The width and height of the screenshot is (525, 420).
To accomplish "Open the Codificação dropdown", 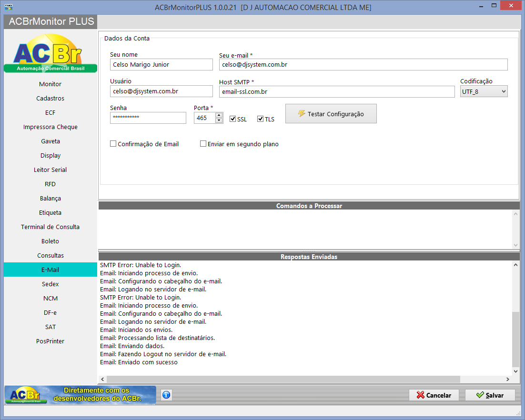I will coord(484,91).
